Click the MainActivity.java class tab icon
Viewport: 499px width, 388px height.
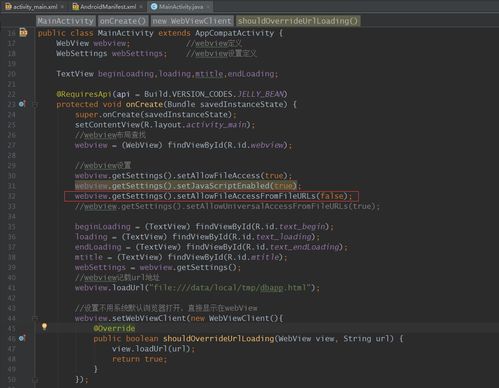pyautogui.click(x=154, y=7)
